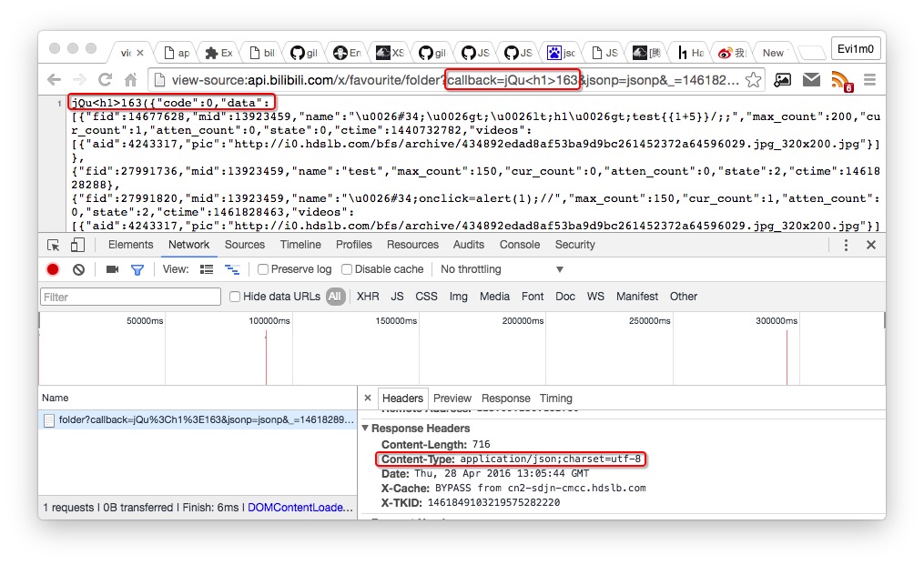
Task: Go back with the browser back arrow
Action: pyautogui.click(x=55, y=79)
